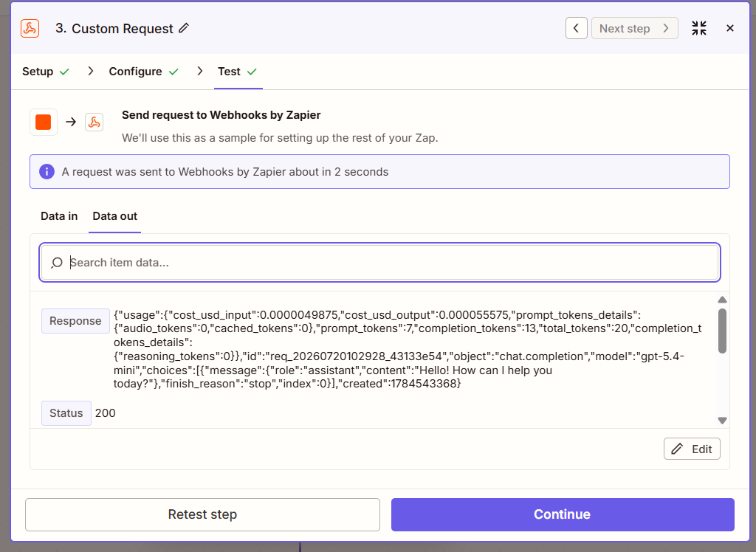Focus the Search item data field
Image resolution: width=756 pixels, height=552 pixels.
click(x=380, y=262)
